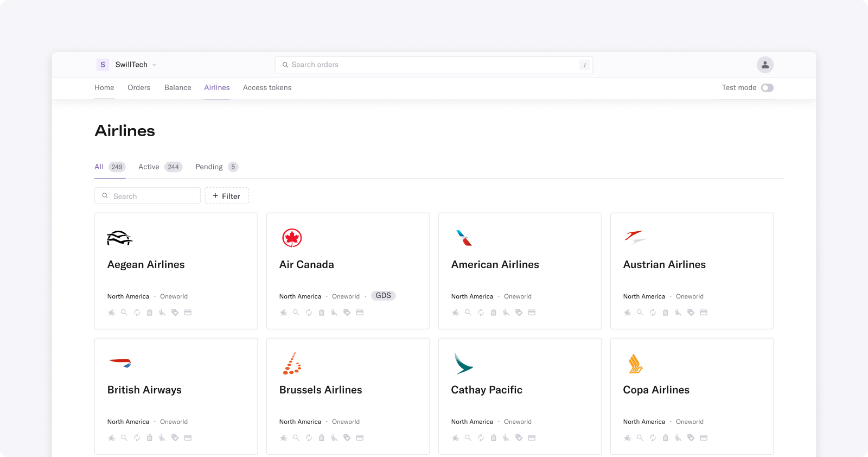The height and width of the screenshot is (457, 868).
Task: Click the baggage icon on Cathay Pacific card
Action: 494,438
